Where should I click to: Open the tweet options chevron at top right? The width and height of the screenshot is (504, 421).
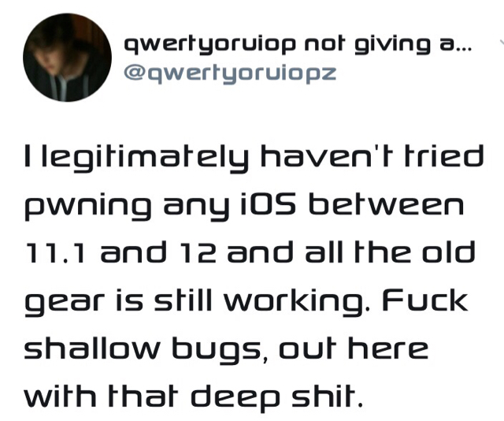click(502, 42)
